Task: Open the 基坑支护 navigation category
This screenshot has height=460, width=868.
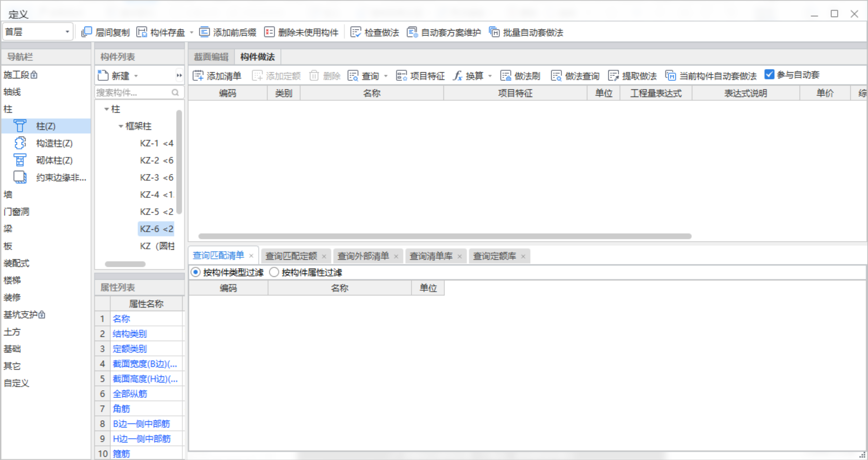Action: tap(24, 314)
